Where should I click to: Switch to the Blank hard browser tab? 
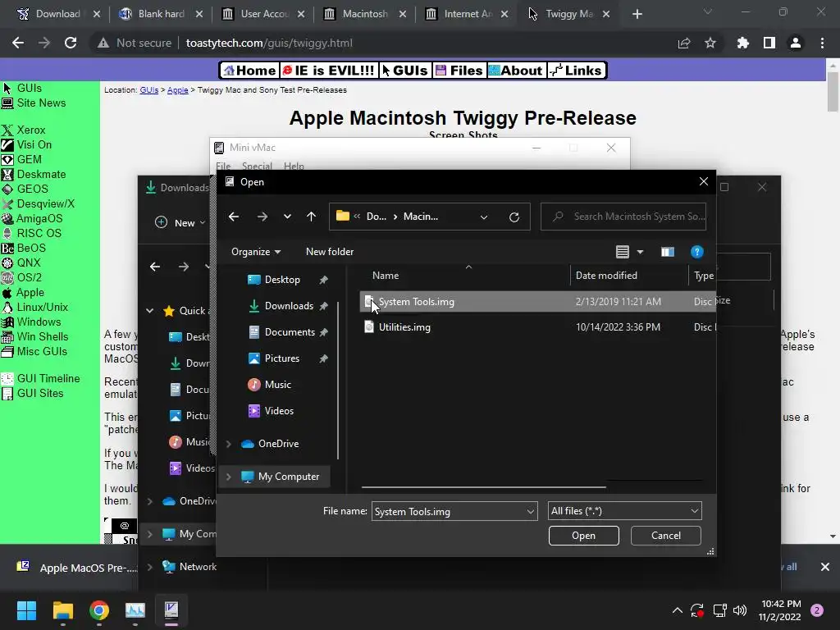point(161,14)
